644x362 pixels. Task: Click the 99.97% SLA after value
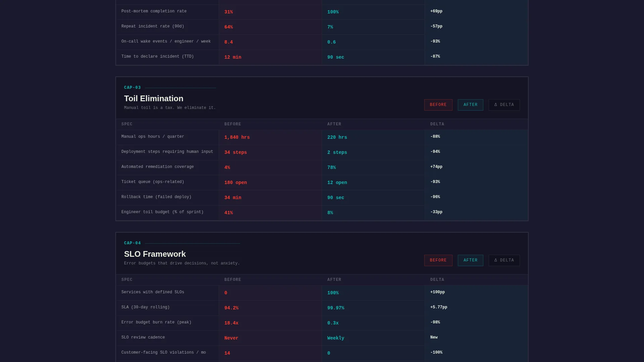point(336,308)
